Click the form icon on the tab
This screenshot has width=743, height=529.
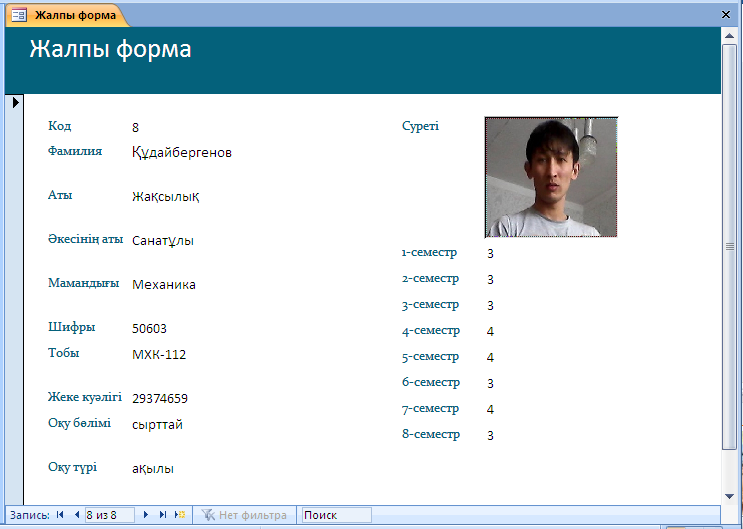coord(19,15)
